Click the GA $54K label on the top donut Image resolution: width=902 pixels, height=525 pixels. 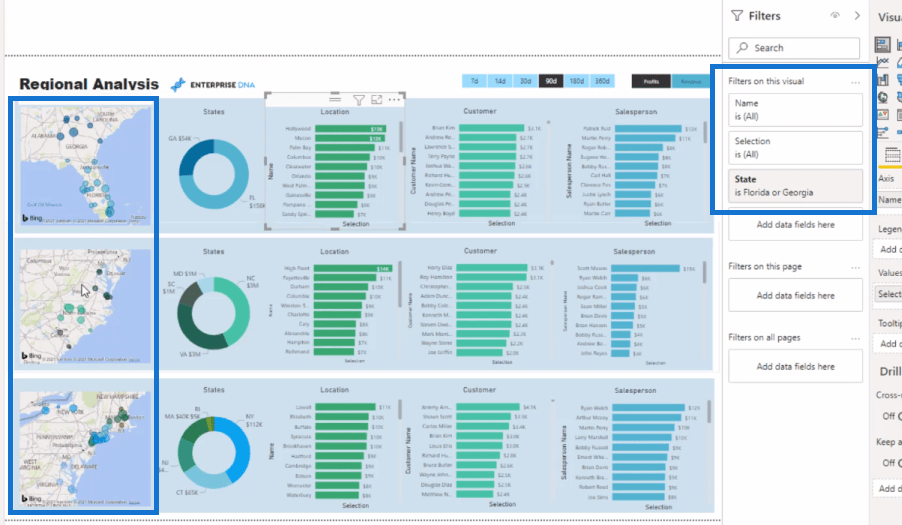pyautogui.click(x=180, y=139)
